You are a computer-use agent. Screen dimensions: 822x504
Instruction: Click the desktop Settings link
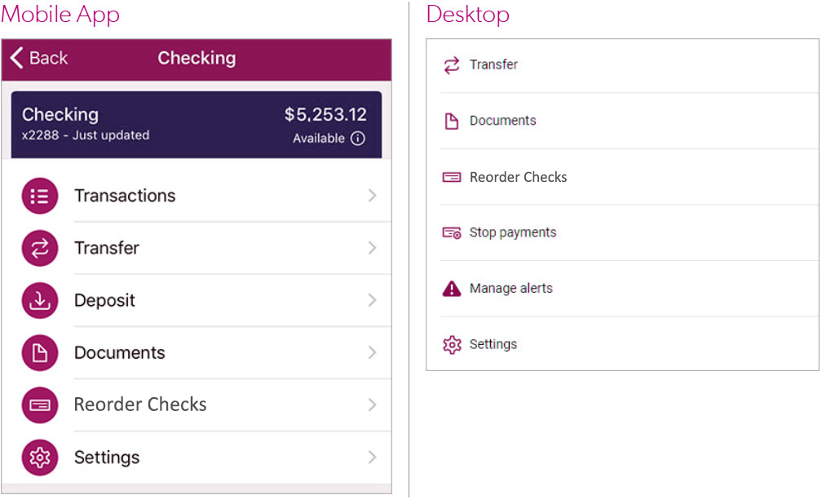(x=493, y=344)
